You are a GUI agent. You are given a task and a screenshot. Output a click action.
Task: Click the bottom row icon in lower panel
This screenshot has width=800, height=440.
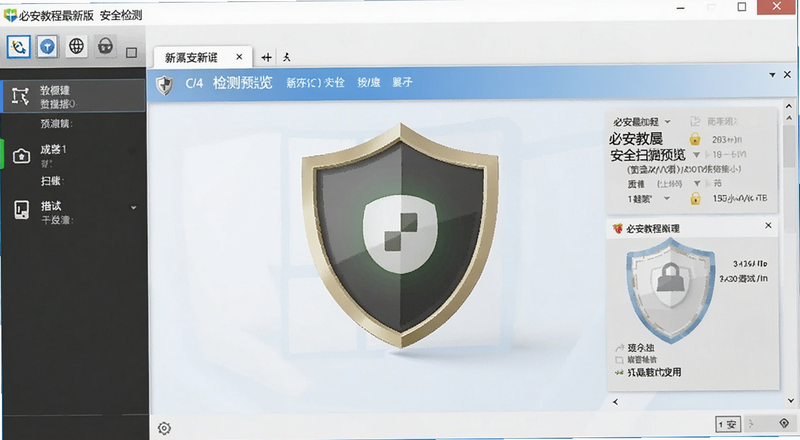point(619,373)
